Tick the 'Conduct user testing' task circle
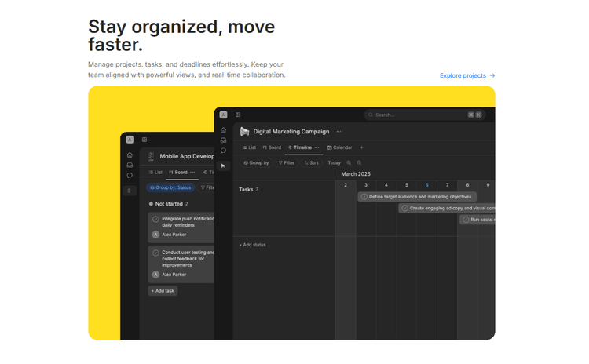The height and width of the screenshot is (364, 589). [x=155, y=253]
